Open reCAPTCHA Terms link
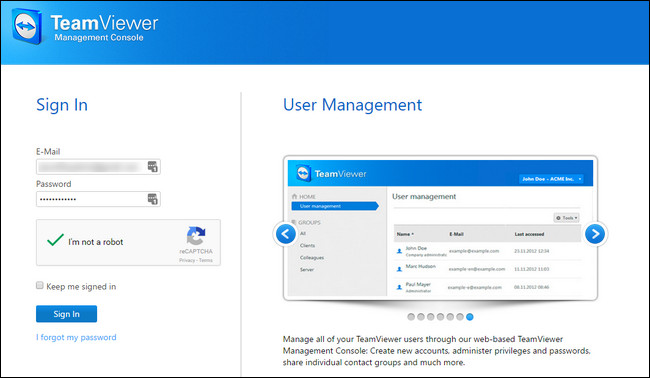Image resolution: width=650 pixels, height=378 pixels. click(206, 260)
